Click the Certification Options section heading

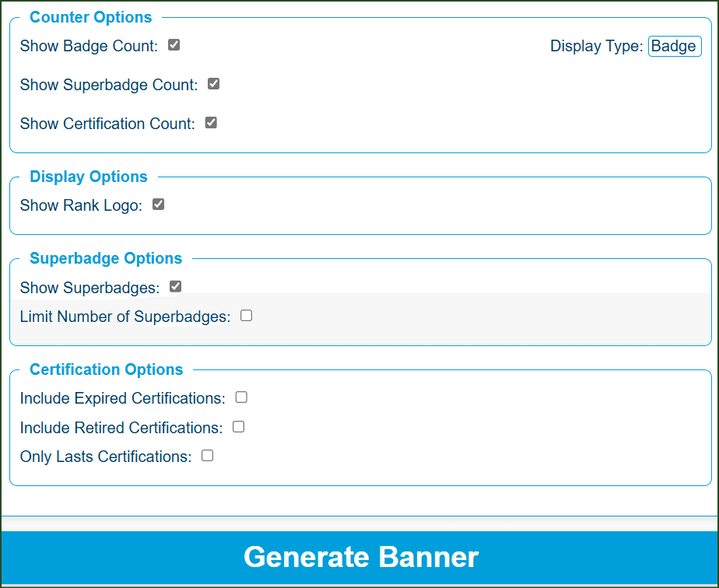[x=106, y=369]
